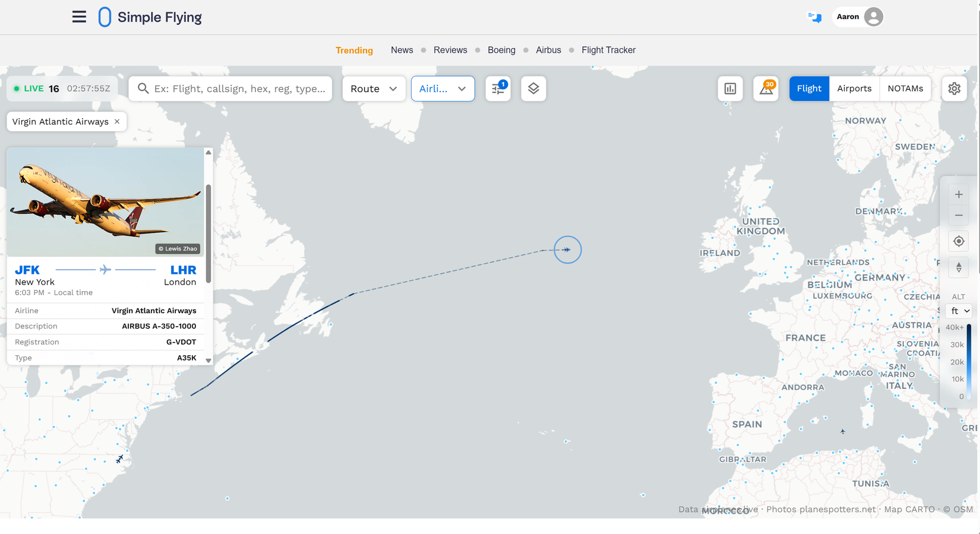Viewport: 980px width, 534px height.
Task: Switch to NOTAMs view toggle
Action: 905,89
